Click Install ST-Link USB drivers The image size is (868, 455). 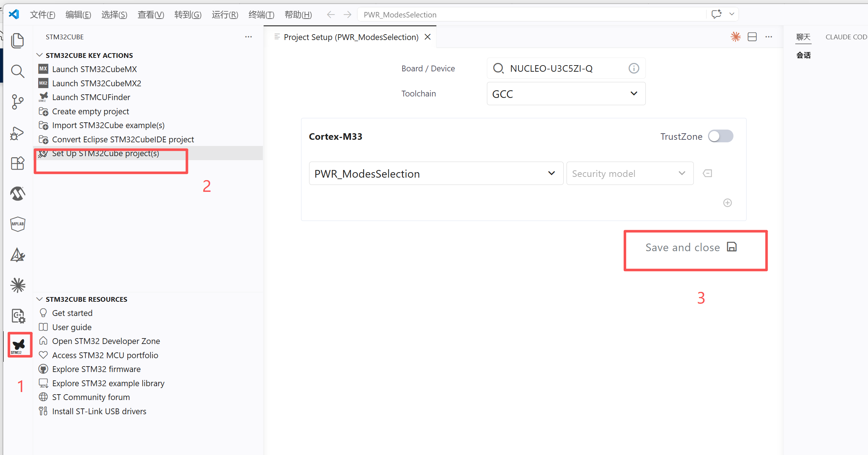[x=99, y=411]
